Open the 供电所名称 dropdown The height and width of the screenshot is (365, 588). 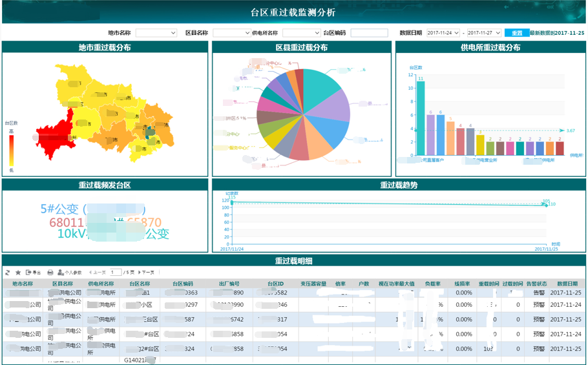tap(301, 33)
